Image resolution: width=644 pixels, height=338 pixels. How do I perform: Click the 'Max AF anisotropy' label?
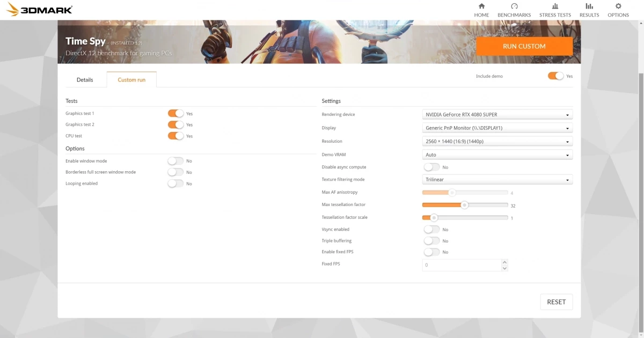(340, 192)
